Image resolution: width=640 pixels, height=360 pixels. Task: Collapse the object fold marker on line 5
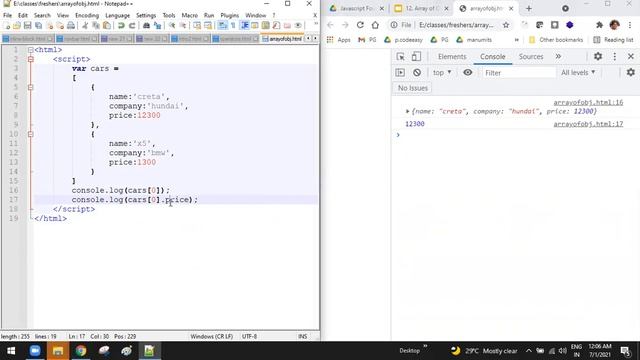click(x=31, y=87)
